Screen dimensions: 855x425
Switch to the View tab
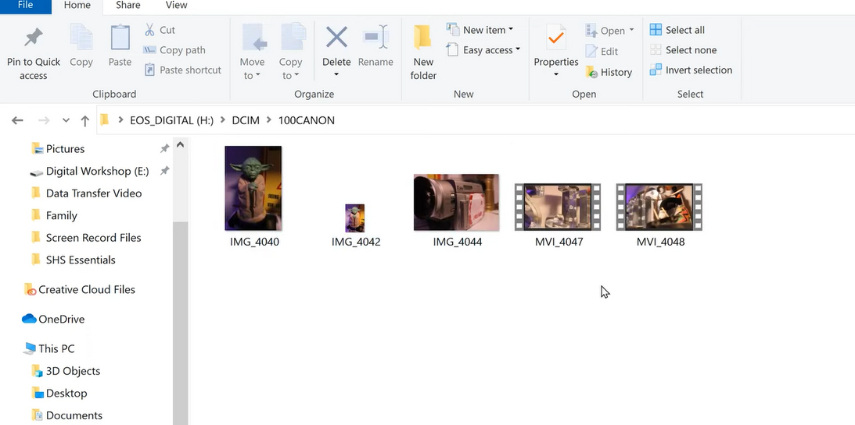point(176,5)
